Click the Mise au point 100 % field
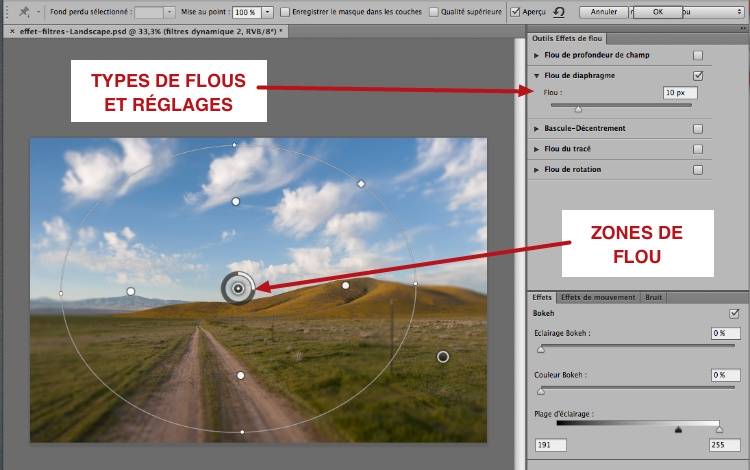 point(247,12)
